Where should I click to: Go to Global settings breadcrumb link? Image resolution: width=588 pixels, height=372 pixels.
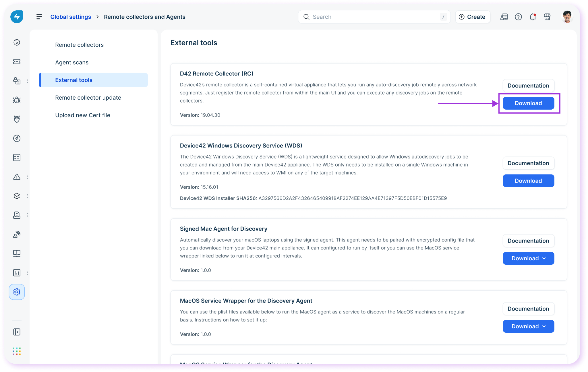pos(71,17)
